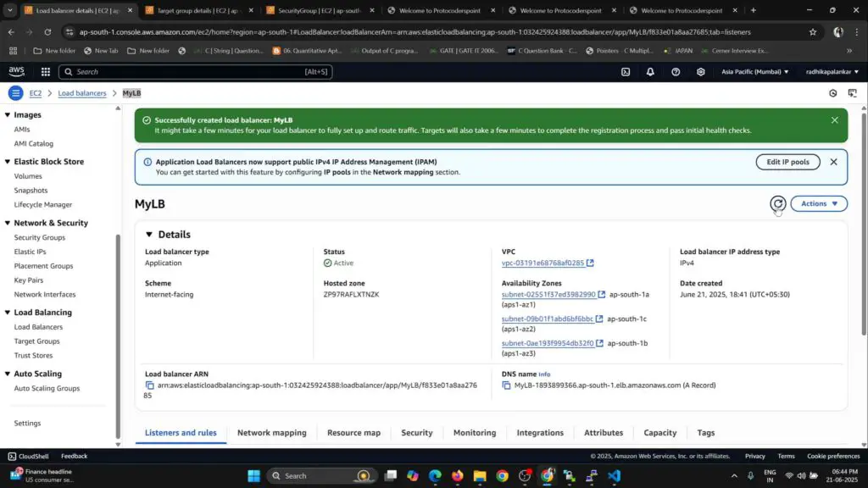Image resolution: width=868 pixels, height=488 pixels.
Task: Collapse Network & Security sidebar group
Action: click(x=7, y=223)
